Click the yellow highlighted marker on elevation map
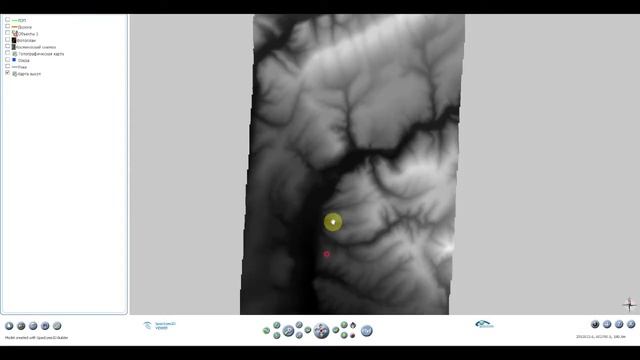This screenshot has height=360, width=640. click(333, 222)
